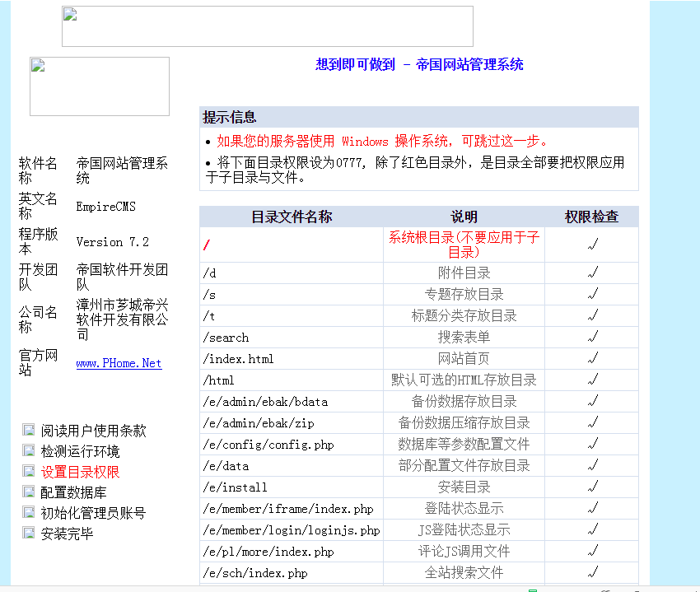Open the www.PHome.Net official website link
The height and width of the screenshot is (592, 700).
tap(119, 363)
